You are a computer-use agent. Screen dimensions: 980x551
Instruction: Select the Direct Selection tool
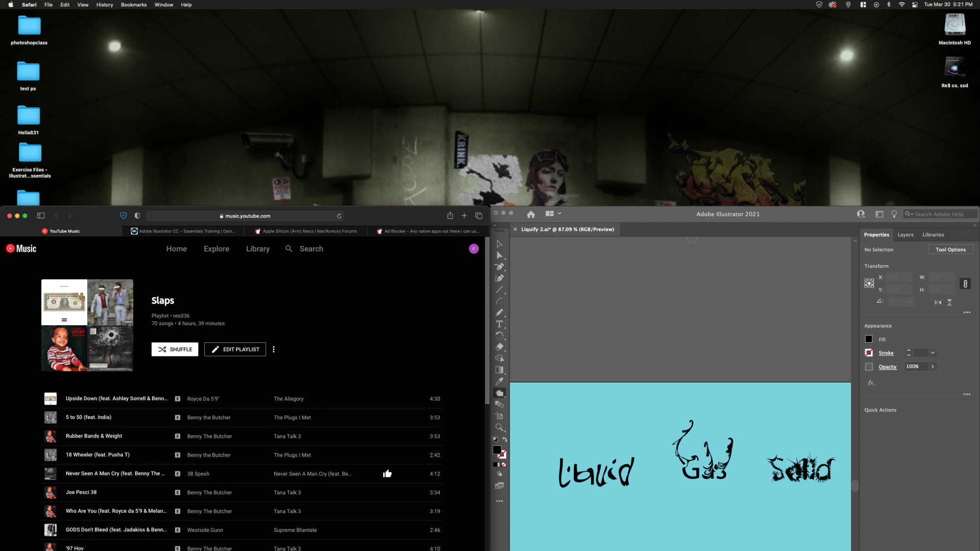tap(499, 255)
